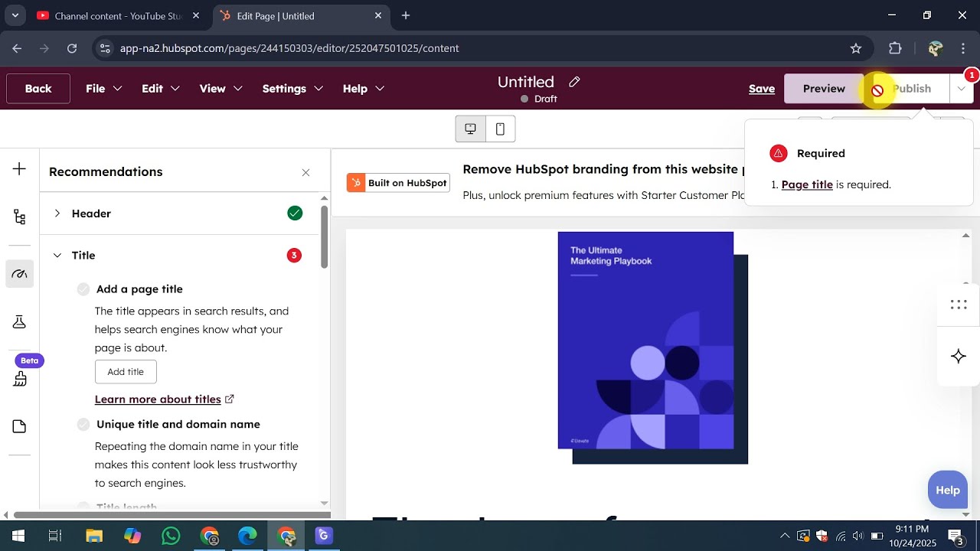Click the Recommendations panel vertical scrollbar
This screenshot has height=551, width=980.
325,236
